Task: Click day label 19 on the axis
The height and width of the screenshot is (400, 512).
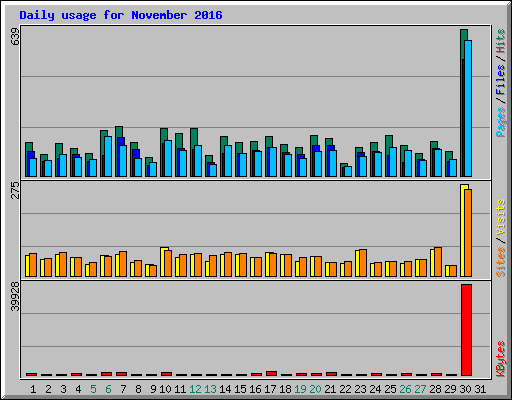Action: [x=300, y=389]
